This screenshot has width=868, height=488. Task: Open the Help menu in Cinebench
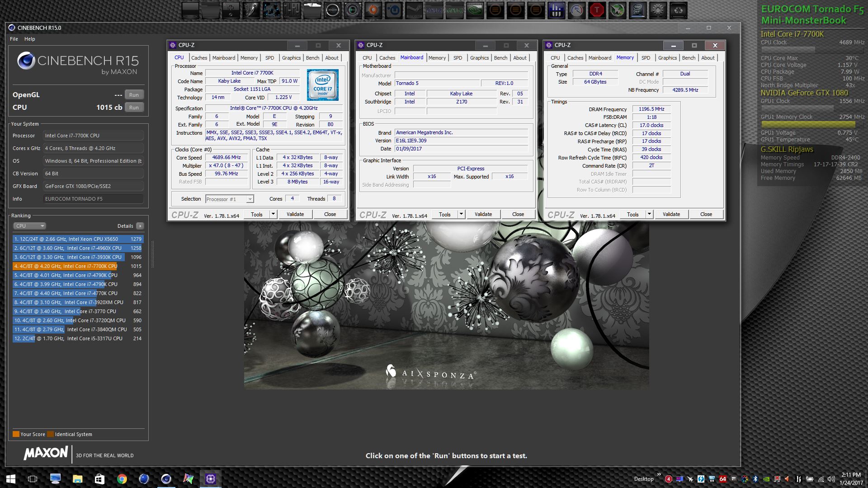pos(29,39)
